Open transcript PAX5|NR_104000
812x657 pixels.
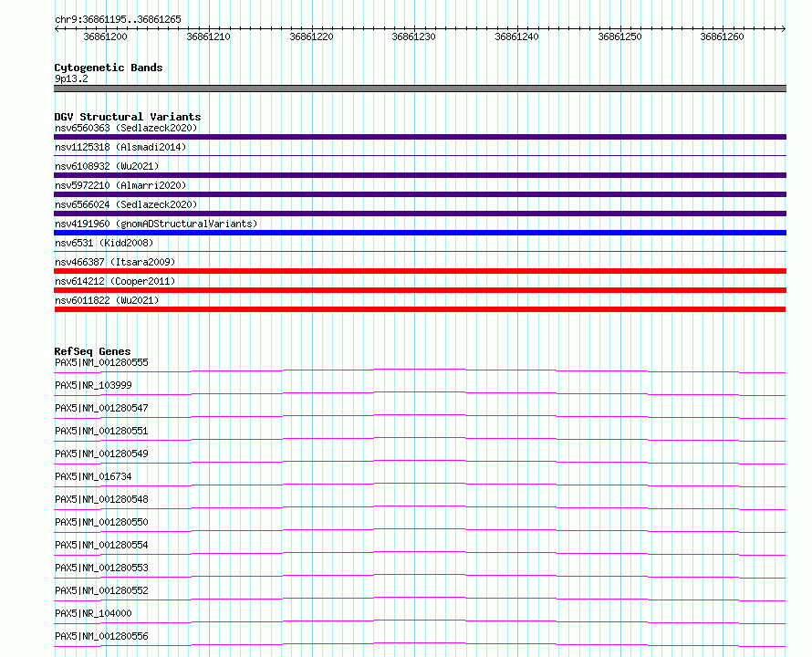click(93, 613)
